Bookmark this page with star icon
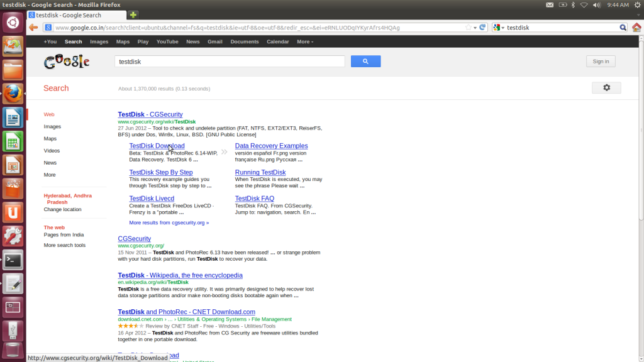This screenshot has height=362, width=644. 468,28
